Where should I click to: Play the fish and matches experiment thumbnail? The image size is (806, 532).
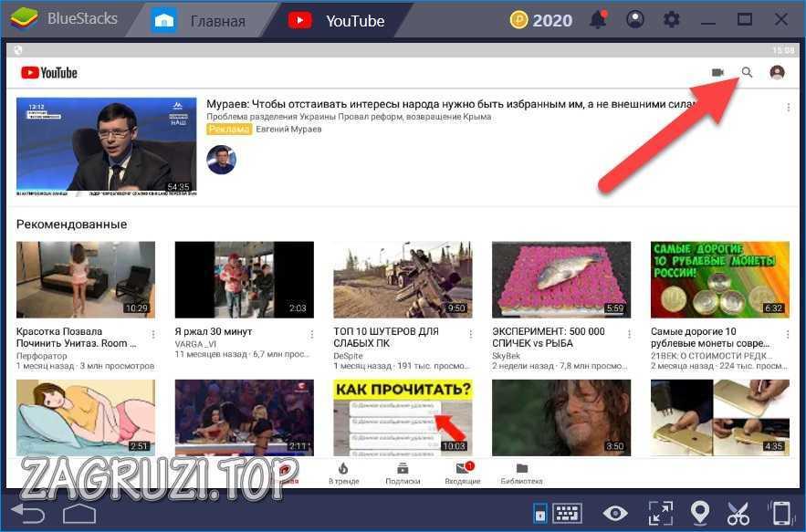tap(561, 279)
